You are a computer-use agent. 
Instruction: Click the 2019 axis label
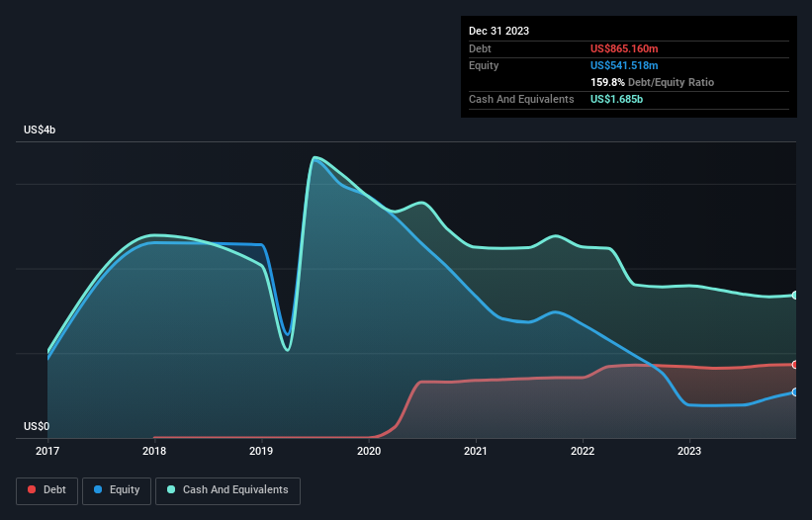click(x=261, y=451)
